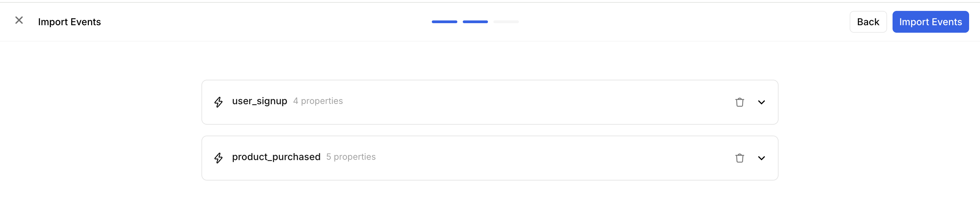Click the lightning bolt icon beside product_purchased
Image resolution: width=980 pixels, height=218 pixels.
[x=218, y=158]
